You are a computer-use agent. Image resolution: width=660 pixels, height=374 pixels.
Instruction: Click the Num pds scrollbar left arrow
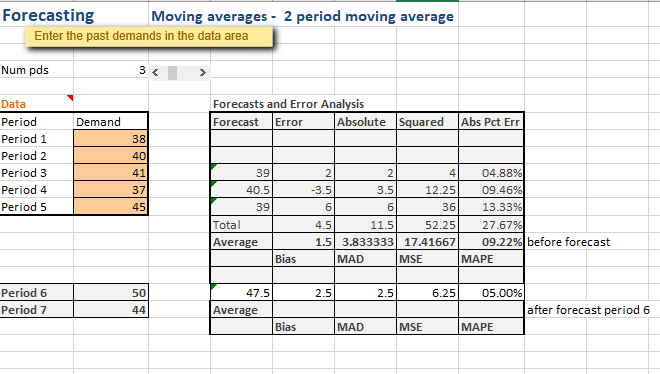155,73
